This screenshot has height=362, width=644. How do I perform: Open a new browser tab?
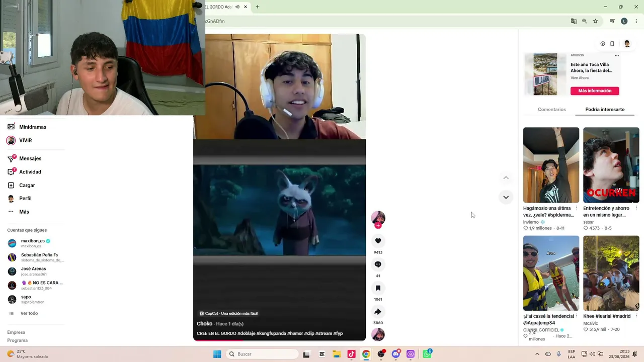257,7
